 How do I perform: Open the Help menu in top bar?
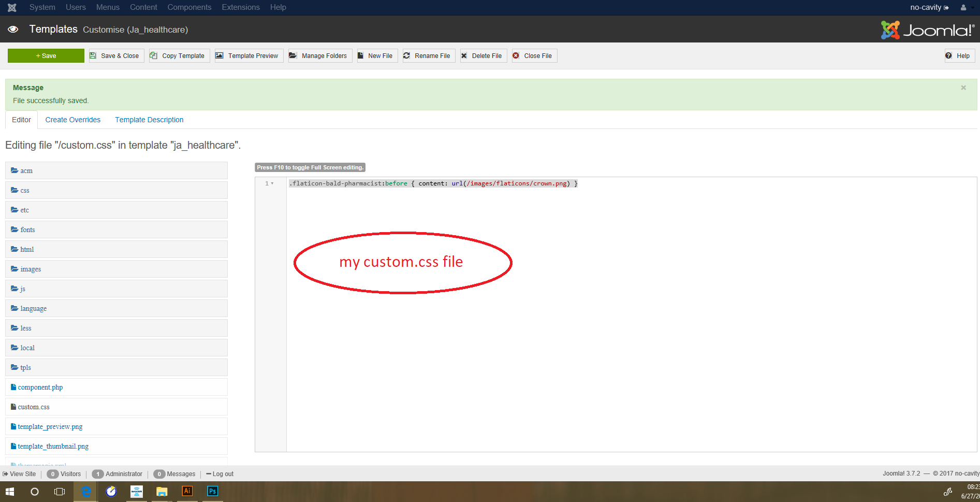click(278, 7)
